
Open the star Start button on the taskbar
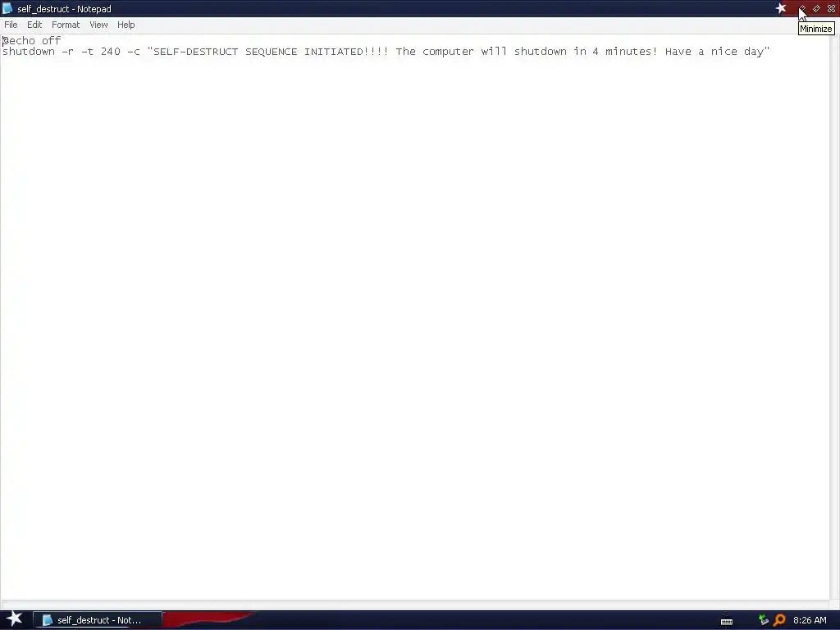[x=15, y=619]
